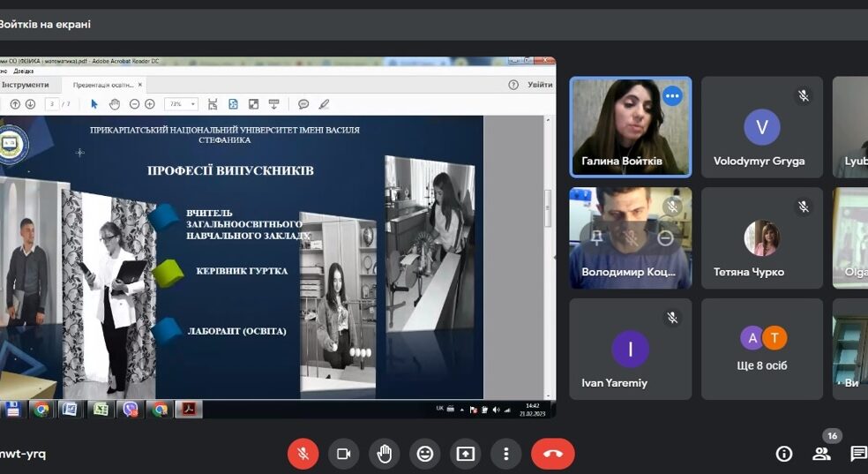Select Volodymyr Gryga's participant tile
868x474 pixels.
point(762,127)
